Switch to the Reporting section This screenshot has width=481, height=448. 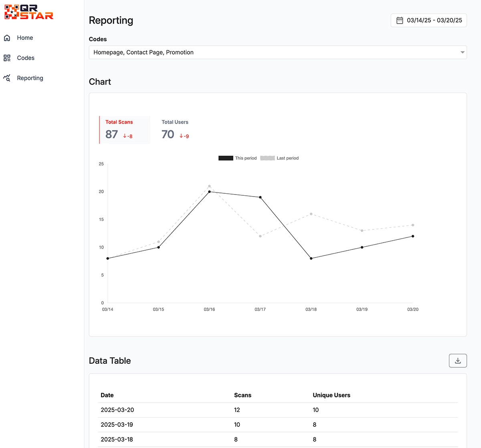point(30,78)
